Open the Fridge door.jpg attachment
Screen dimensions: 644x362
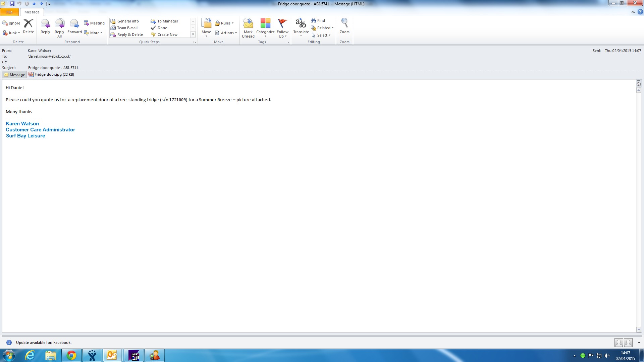(x=51, y=74)
